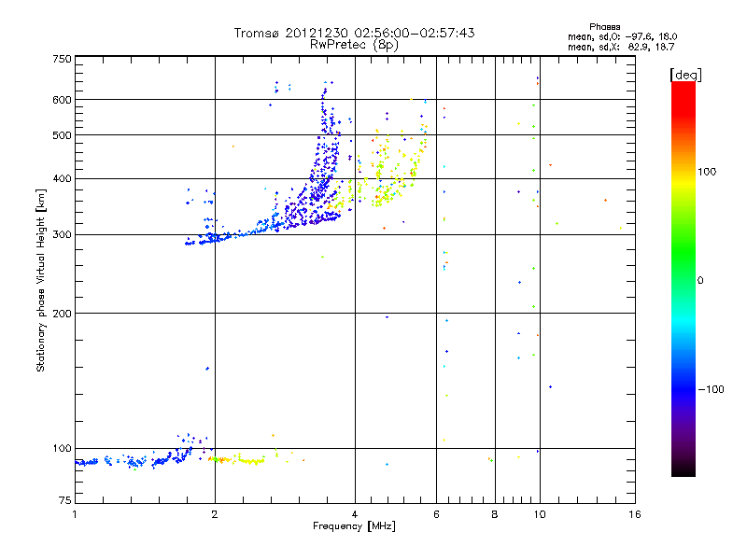
Task: Click the y-axis label '75'
Action: (x=65, y=500)
